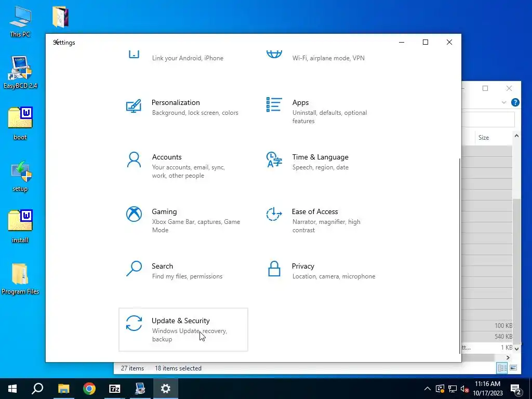Image resolution: width=532 pixels, height=399 pixels.
Task: Click 'Link your Android, iPhone' text
Action: coord(188,58)
